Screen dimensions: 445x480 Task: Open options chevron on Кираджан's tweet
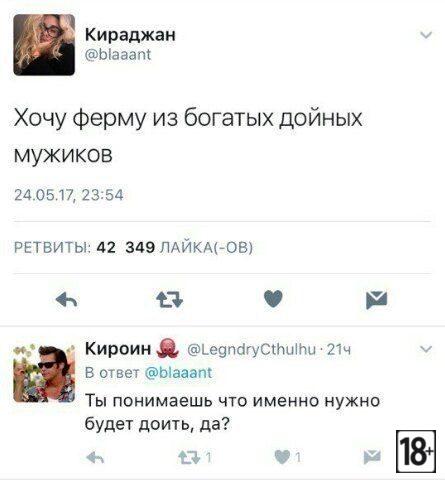[x=427, y=34]
